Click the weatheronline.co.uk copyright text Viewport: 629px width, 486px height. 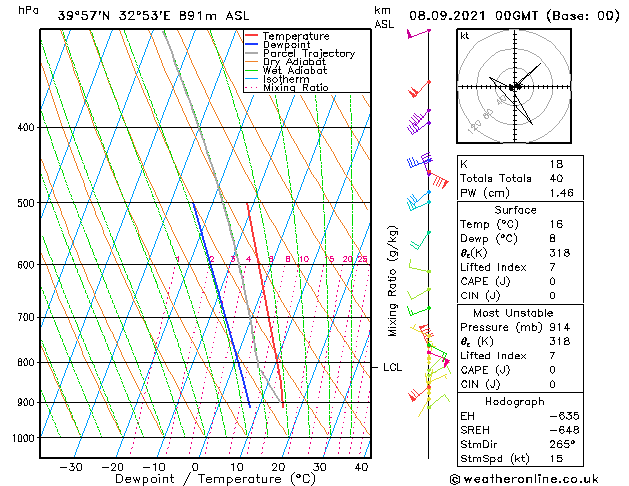coord(524,479)
